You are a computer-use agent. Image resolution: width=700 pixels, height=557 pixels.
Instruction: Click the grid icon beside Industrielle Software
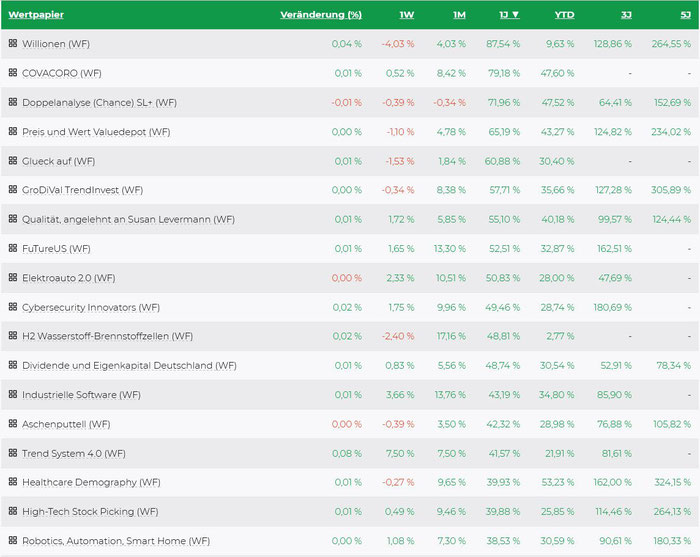pyautogui.click(x=13, y=394)
